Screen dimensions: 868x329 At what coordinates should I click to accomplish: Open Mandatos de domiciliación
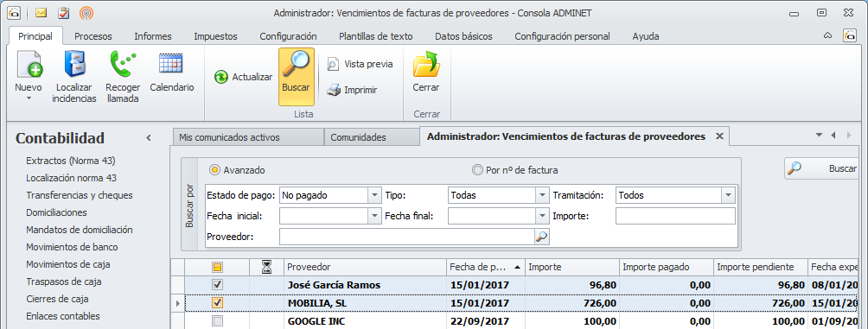[80, 230]
